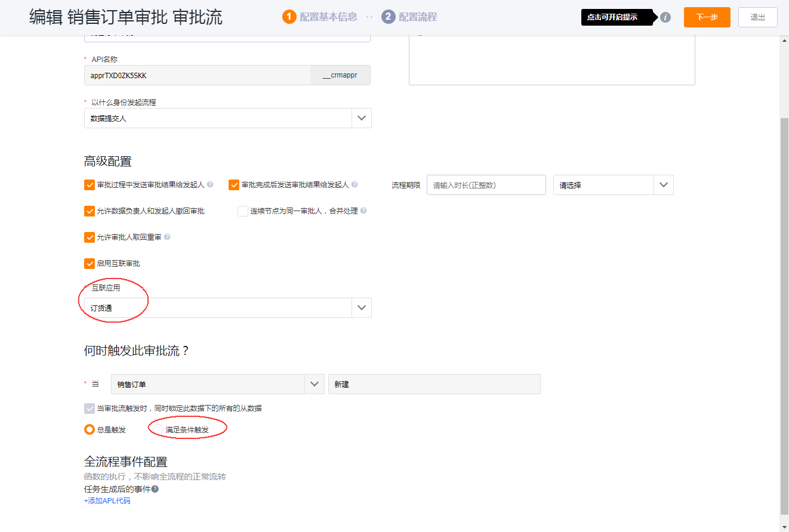
Task: Toggle 审批完成后发送审批结果给发起人 checkbox
Action: (x=234, y=185)
